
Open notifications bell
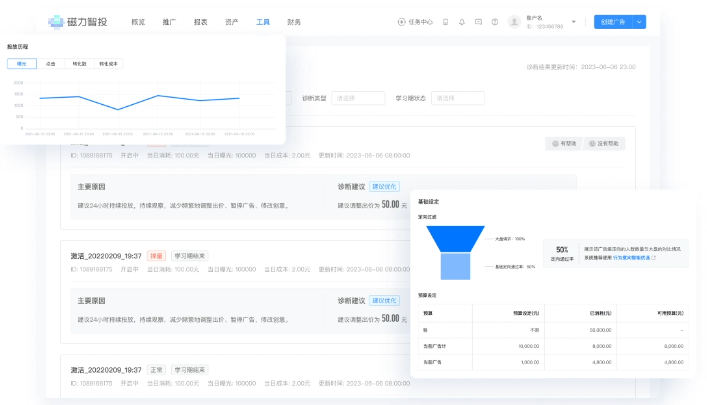pos(462,22)
